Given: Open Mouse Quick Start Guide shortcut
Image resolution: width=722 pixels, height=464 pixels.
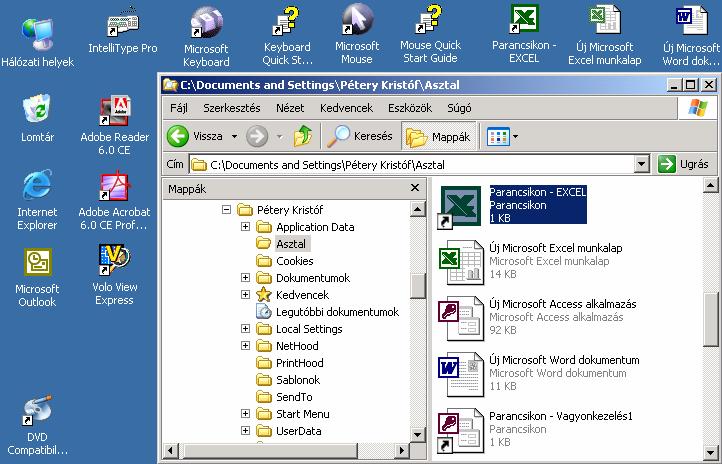Looking at the screenshot, I should click(x=430, y=35).
